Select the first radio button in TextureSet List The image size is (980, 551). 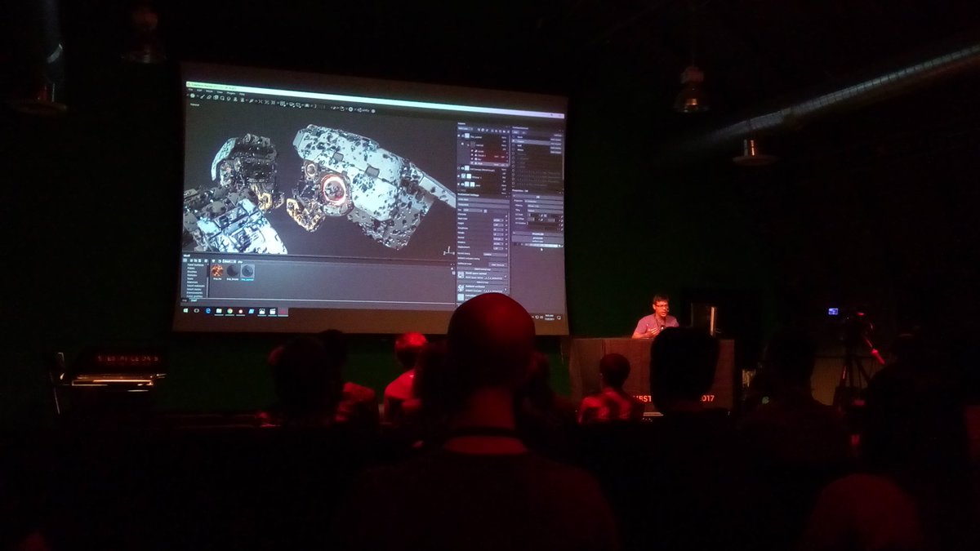[x=514, y=137]
